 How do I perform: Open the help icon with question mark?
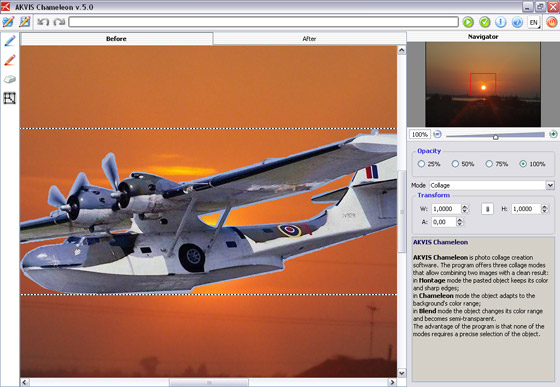tap(517, 22)
